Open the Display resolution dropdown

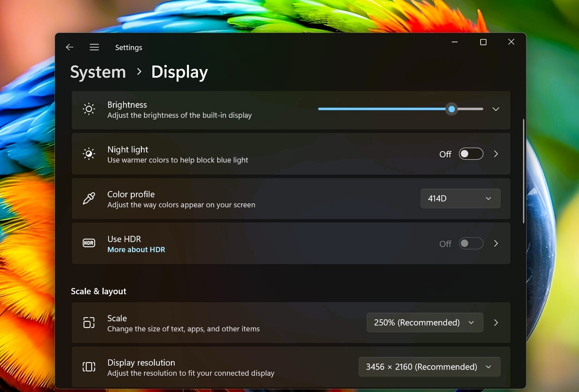[430, 367]
